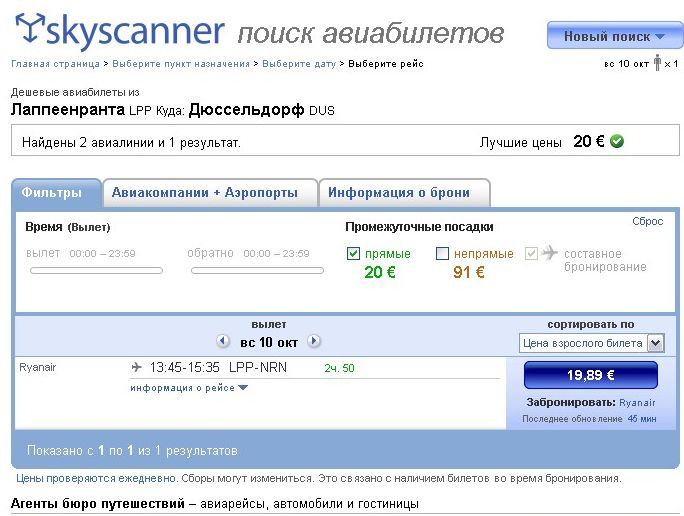Open the Новый поиск dropdown button

615,36
